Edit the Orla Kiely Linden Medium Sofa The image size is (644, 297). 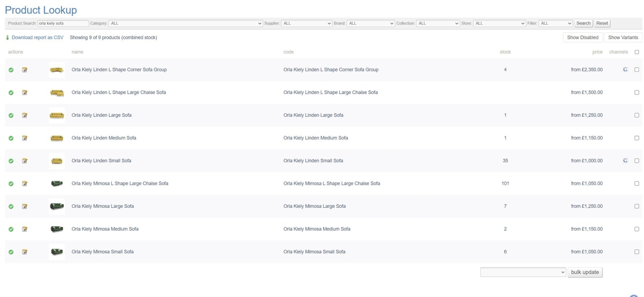(25, 138)
